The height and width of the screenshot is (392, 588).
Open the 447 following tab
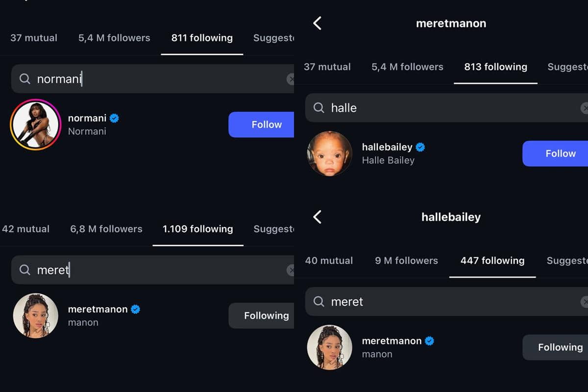492,261
